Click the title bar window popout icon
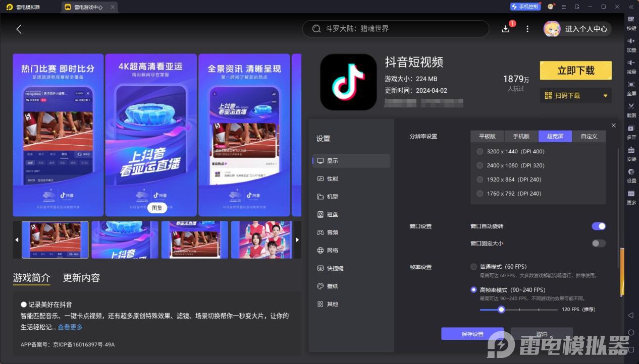This screenshot has width=639, height=364. point(577,7)
